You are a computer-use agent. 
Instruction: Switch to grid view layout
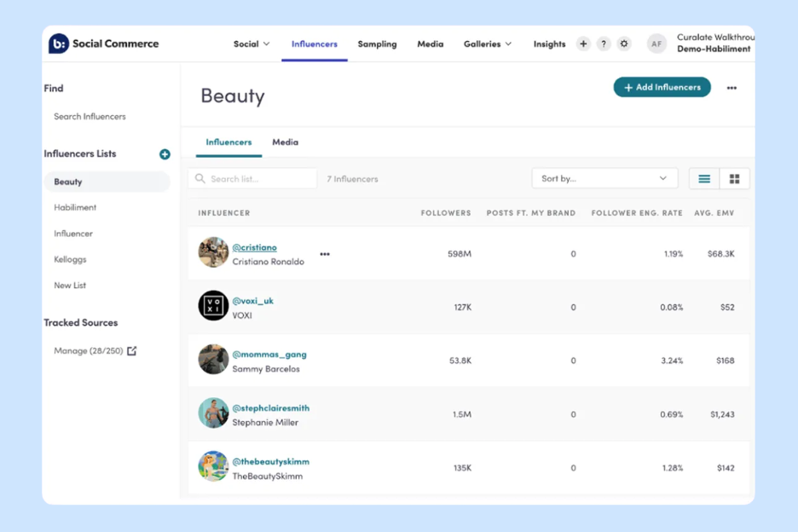click(732, 178)
